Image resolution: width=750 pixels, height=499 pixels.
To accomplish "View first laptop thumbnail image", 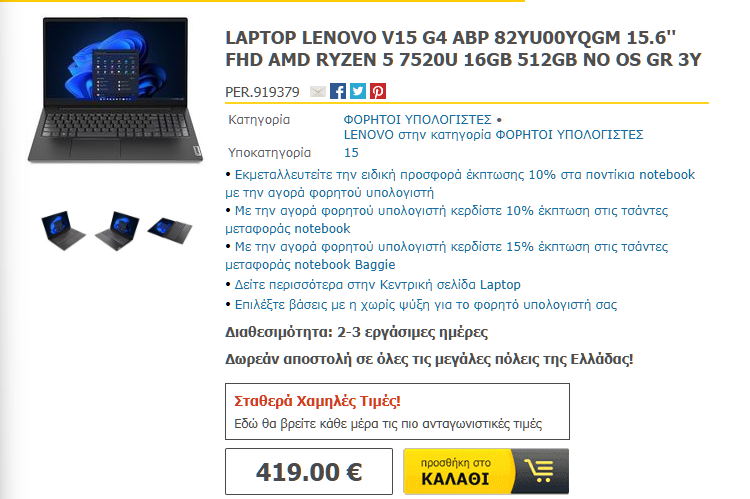I will click(x=63, y=230).
